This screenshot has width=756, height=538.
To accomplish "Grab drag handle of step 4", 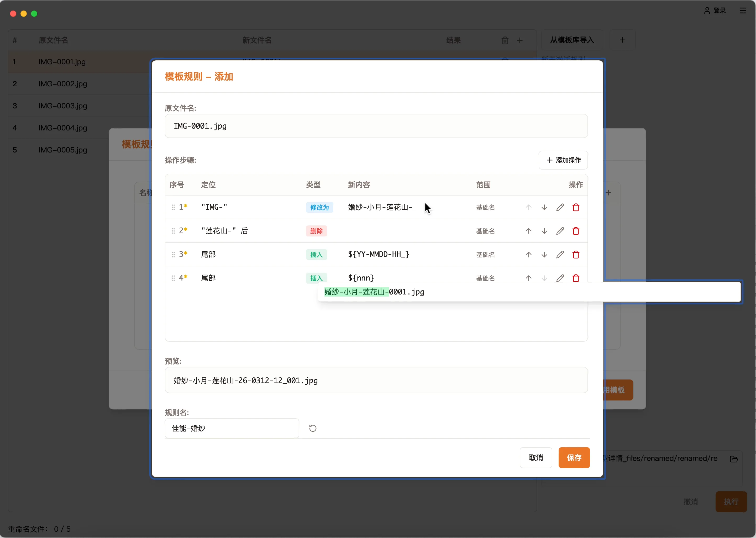I will 173,278.
